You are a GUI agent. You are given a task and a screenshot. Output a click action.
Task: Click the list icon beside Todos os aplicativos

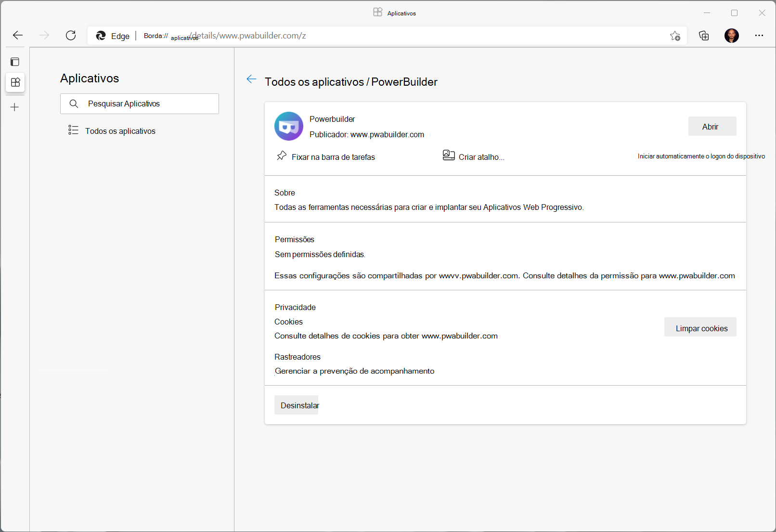pyautogui.click(x=73, y=130)
